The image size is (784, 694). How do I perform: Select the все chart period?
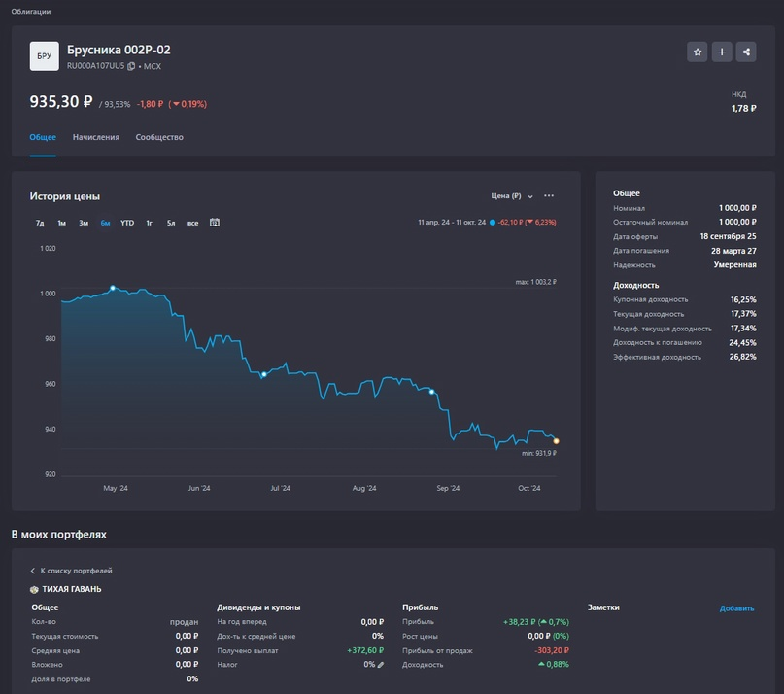click(192, 223)
